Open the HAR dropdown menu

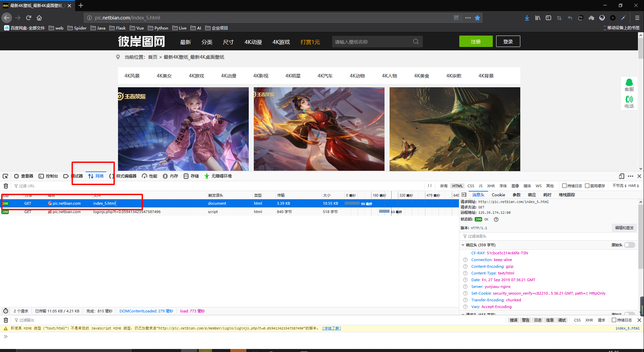point(633,186)
